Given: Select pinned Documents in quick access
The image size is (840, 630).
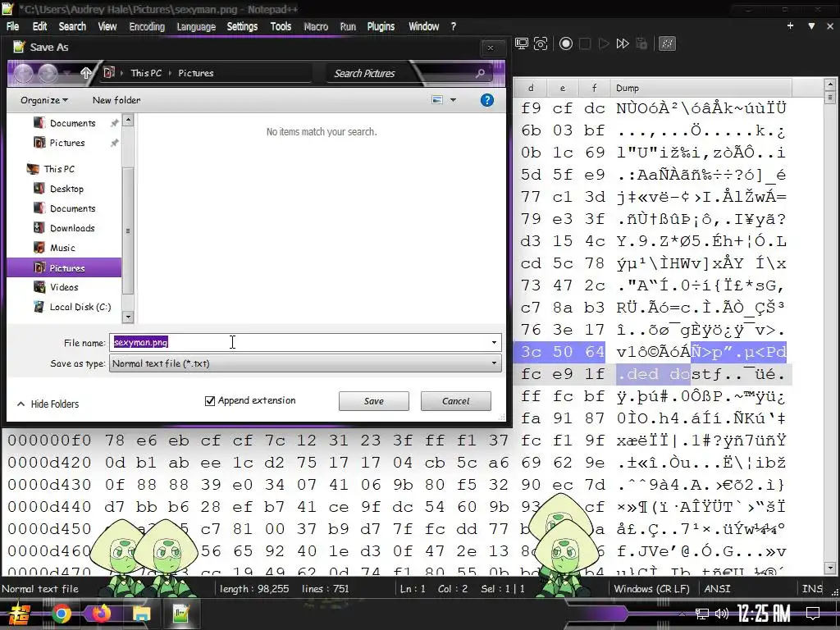Looking at the screenshot, I should click(72, 123).
